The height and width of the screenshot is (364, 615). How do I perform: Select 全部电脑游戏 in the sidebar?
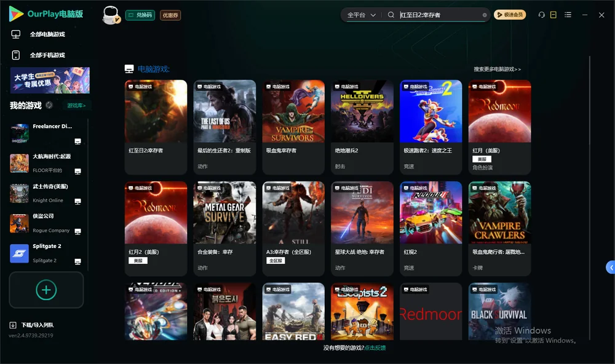pyautogui.click(x=38, y=34)
